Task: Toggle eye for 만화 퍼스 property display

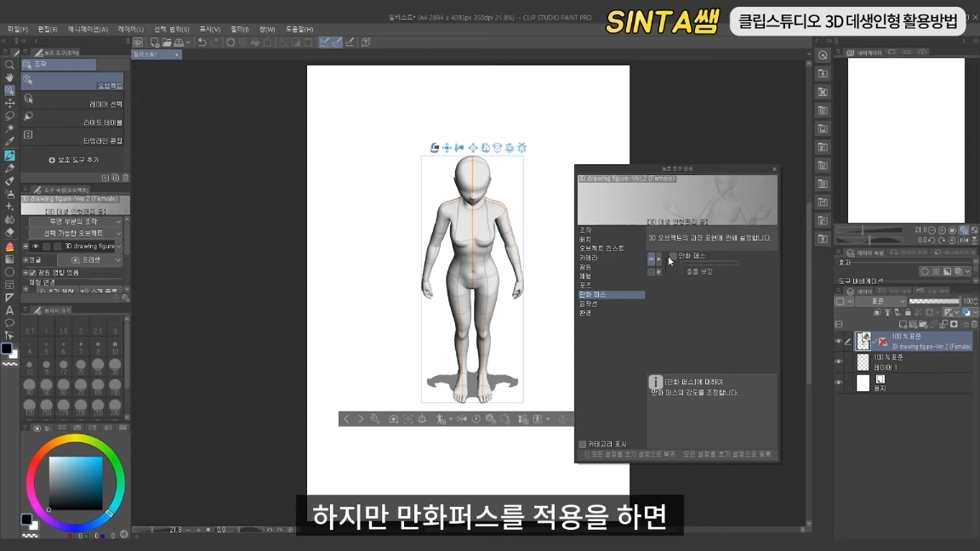Action: click(x=652, y=258)
